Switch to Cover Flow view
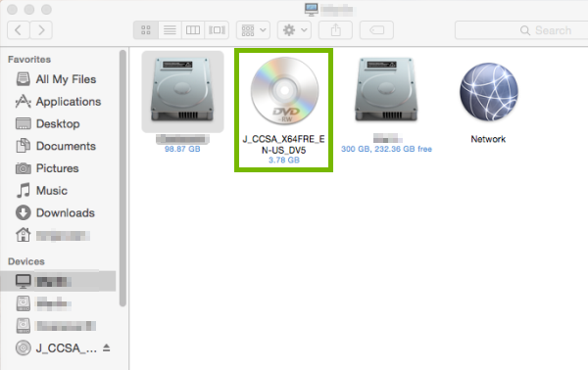The width and height of the screenshot is (588, 370). pos(217,30)
